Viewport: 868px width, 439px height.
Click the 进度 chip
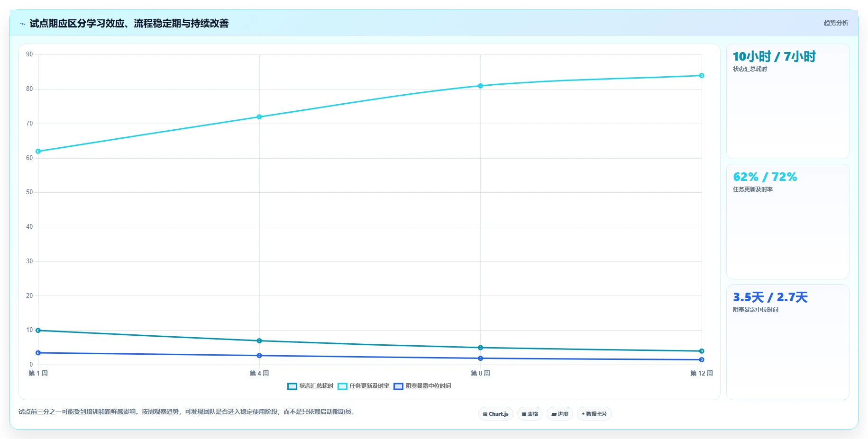[x=560, y=414]
